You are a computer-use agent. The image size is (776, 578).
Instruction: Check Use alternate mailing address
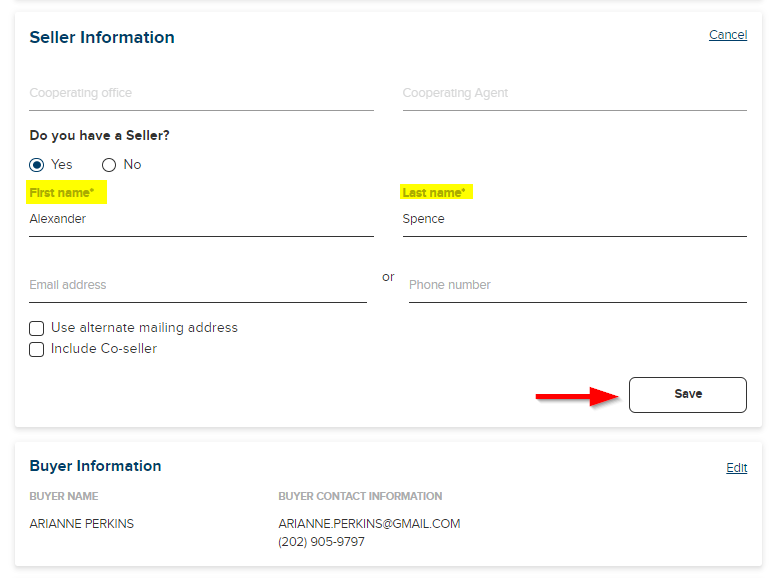[37, 328]
